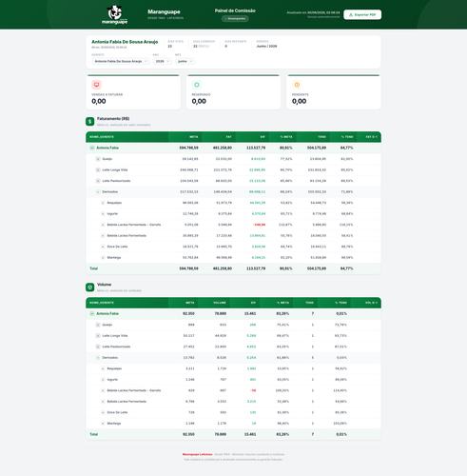Open the Gerente dropdown selector
Image resolution: width=467 pixels, height=476 pixels.
(121, 61)
